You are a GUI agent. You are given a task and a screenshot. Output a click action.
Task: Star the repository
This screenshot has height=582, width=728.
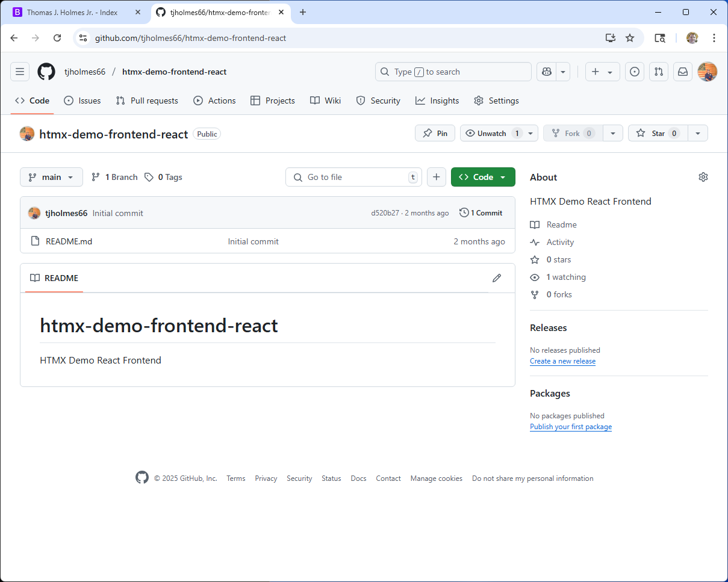tap(658, 133)
